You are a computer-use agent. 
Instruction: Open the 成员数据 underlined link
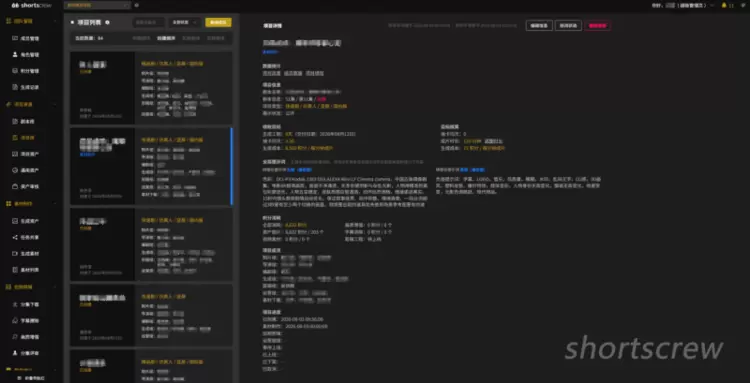pos(293,74)
